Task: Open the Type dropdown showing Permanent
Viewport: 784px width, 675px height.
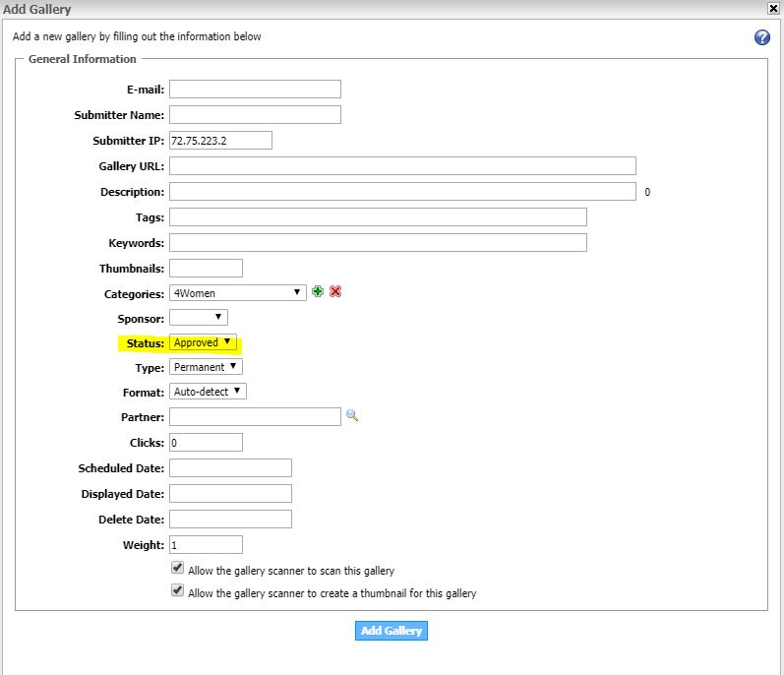Action: click(x=206, y=367)
